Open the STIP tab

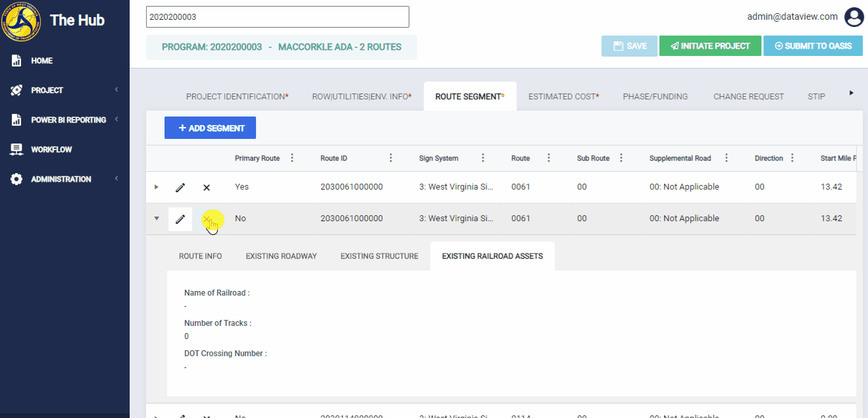(816, 96)
